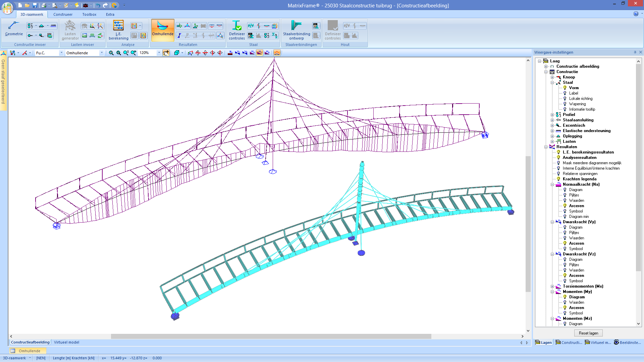Viewport: 644px width, 362px height.
Task: Click the zoom window magnifier icon
Action: (111, 53)
